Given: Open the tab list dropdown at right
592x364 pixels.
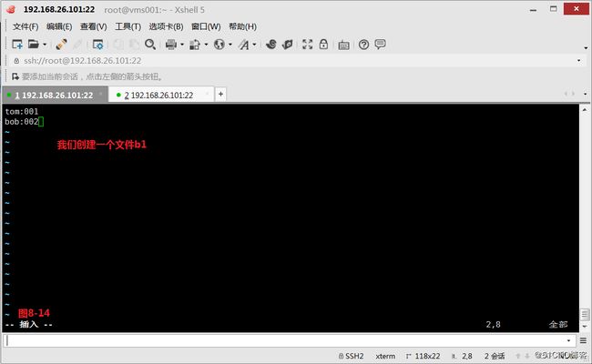Looking at the screenshot, I should pyautogui.click(x=586, y=94).
